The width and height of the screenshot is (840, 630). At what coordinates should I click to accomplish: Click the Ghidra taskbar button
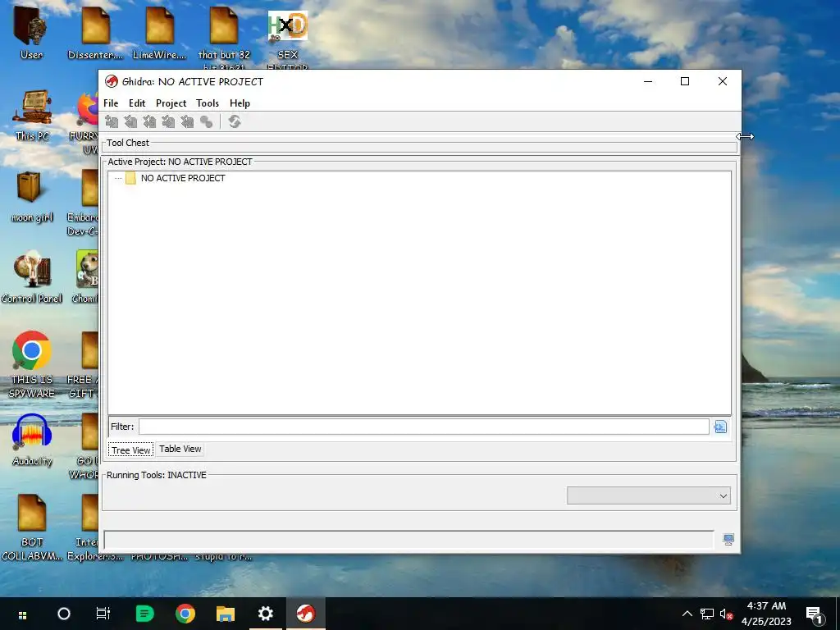point(306,614)
